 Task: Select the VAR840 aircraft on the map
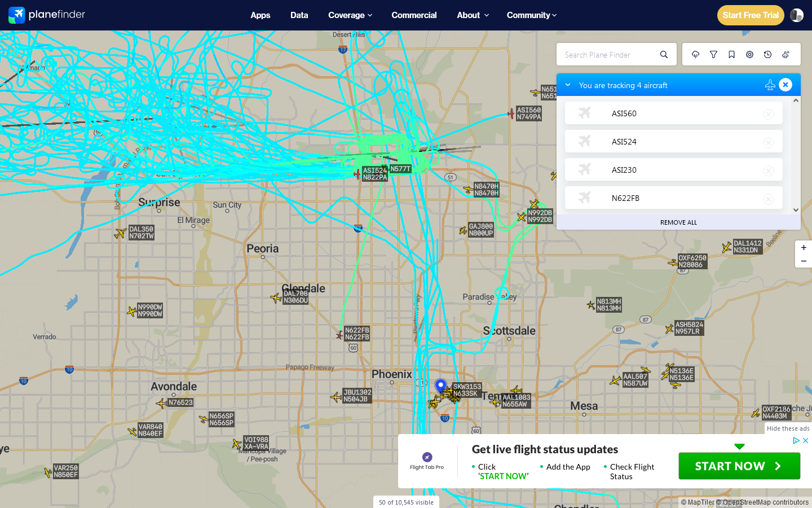tap(133, 431)
